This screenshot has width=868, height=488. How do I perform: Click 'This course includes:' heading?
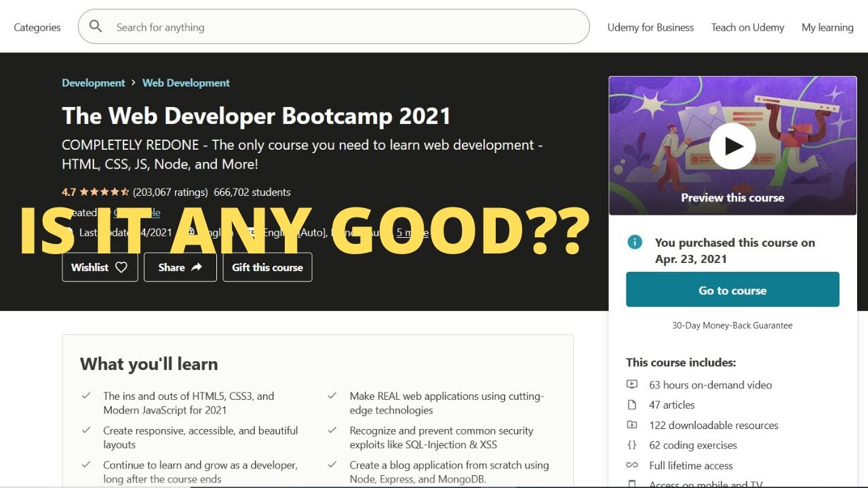(681, 362)
